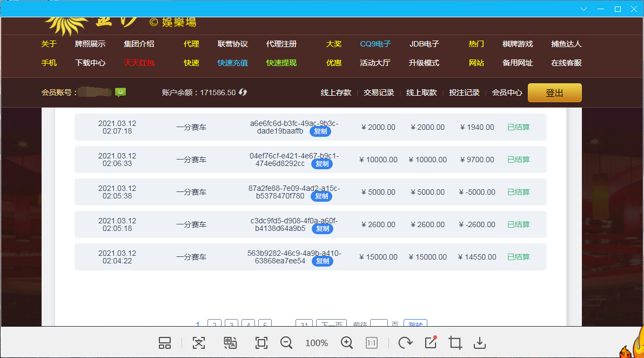Open the image edit tool icon
The width and height of the screenshot is (644, 358).
click(431, 342)
